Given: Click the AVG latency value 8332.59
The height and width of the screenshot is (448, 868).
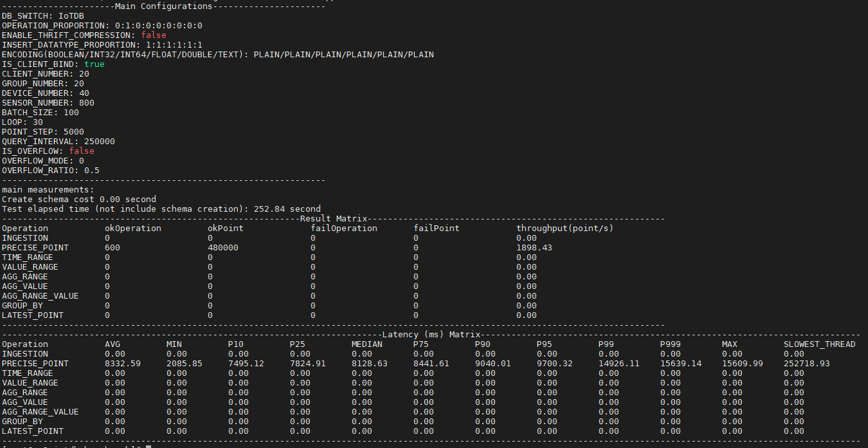Looking at the screenshot, I should [123, 364].
